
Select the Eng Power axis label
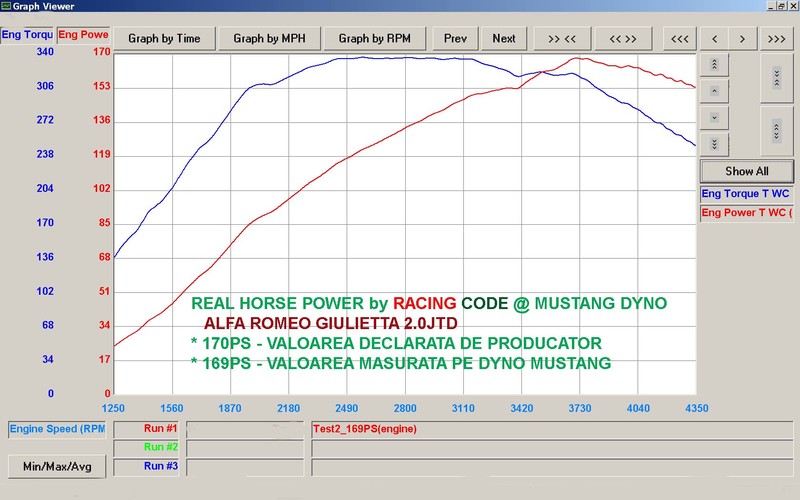pyautogui.click(x=83, y=35)
